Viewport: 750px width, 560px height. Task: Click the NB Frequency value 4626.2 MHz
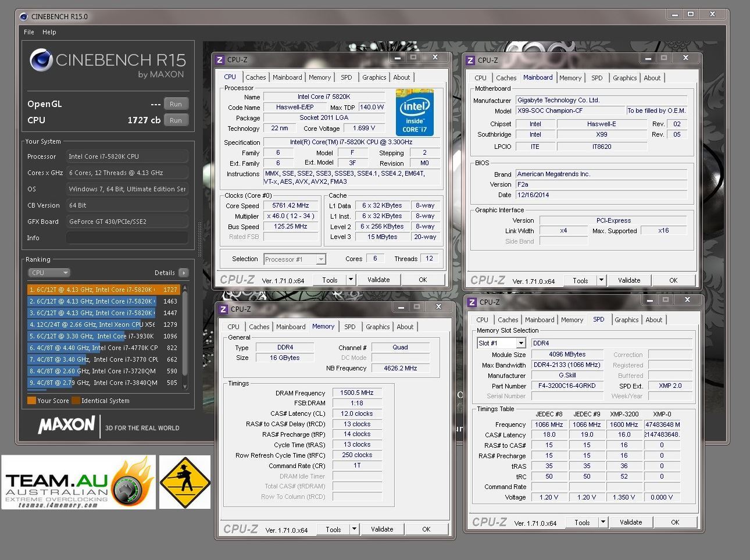(401, 368)
